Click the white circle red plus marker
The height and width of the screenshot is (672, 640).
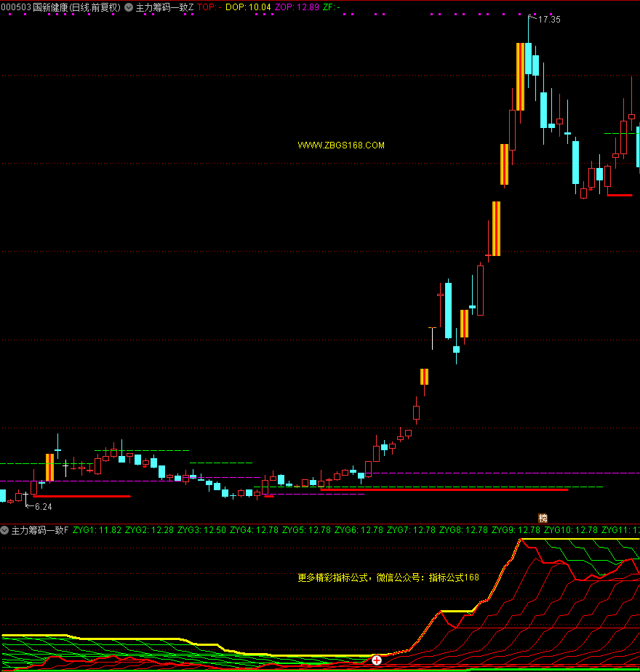click(377, 660)
